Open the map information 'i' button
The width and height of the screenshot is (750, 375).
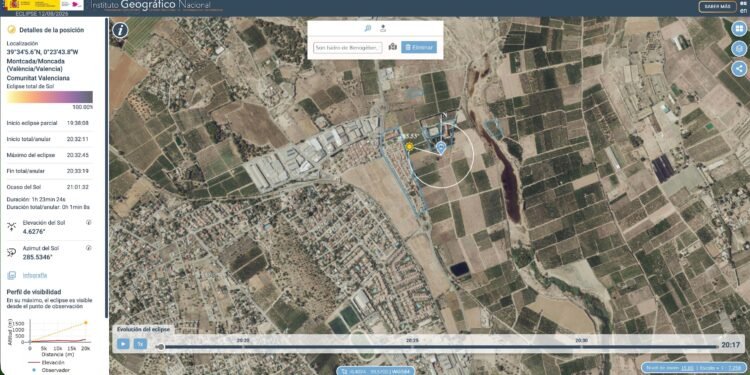point(120,30)
